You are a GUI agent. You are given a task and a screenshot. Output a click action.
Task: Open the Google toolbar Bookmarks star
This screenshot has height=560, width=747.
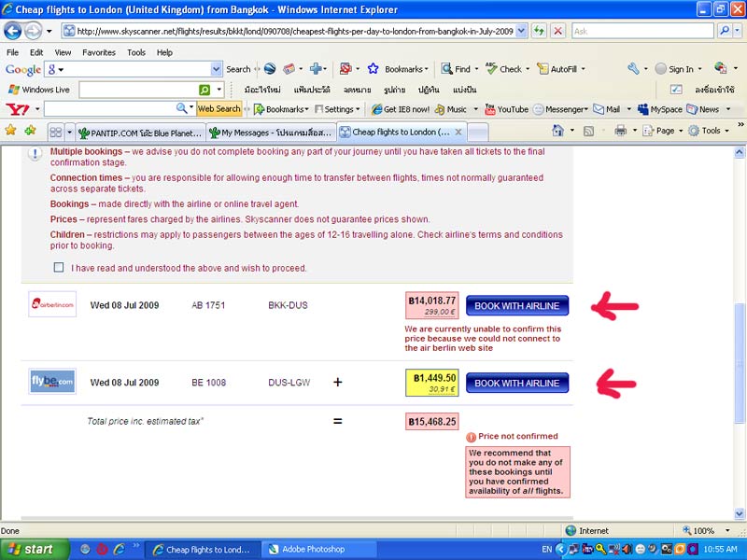click(x=373, y=69)
